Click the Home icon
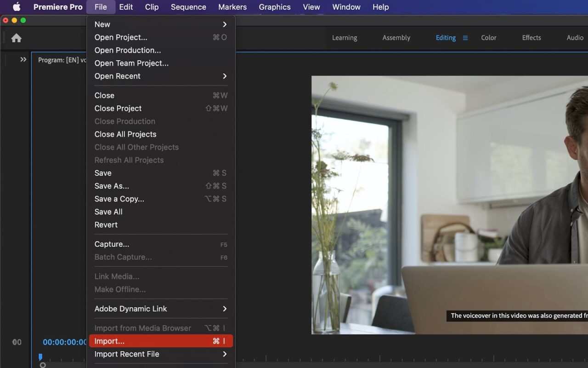The height and width of the screenshot is (368, 588). (16, 38)
